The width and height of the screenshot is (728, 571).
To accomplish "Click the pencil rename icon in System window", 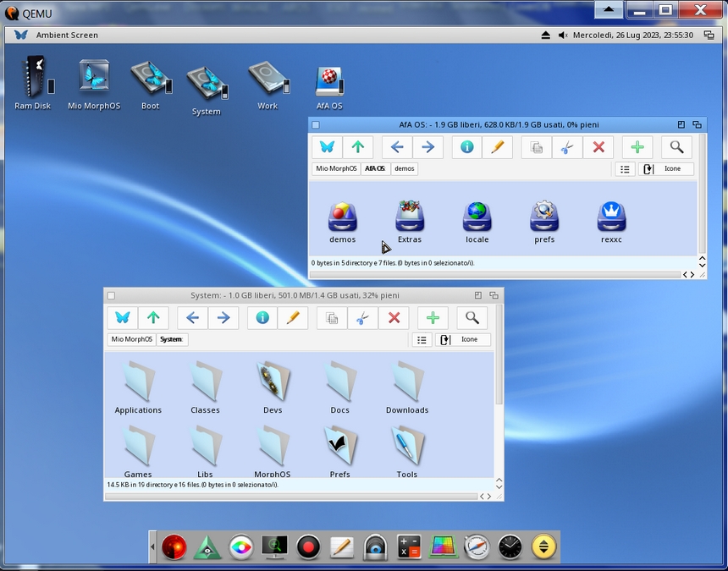I will pyautogui.click(x=293, y=318).
